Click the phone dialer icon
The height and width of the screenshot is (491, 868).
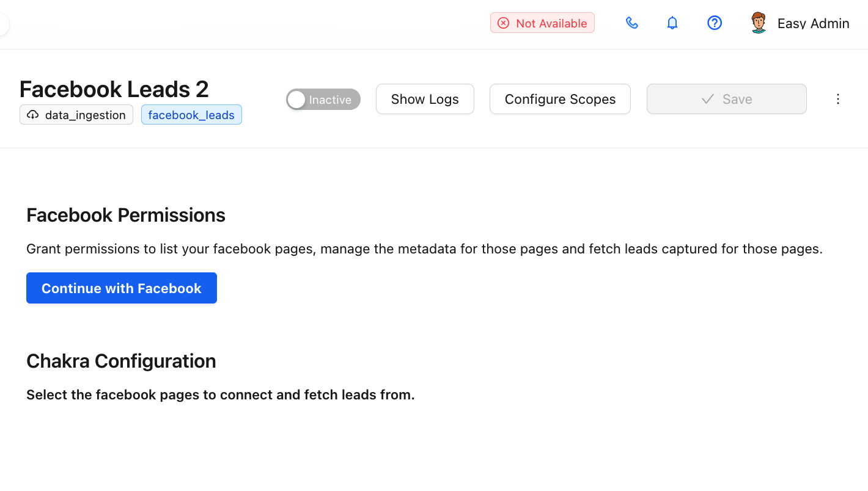[632, 23]
